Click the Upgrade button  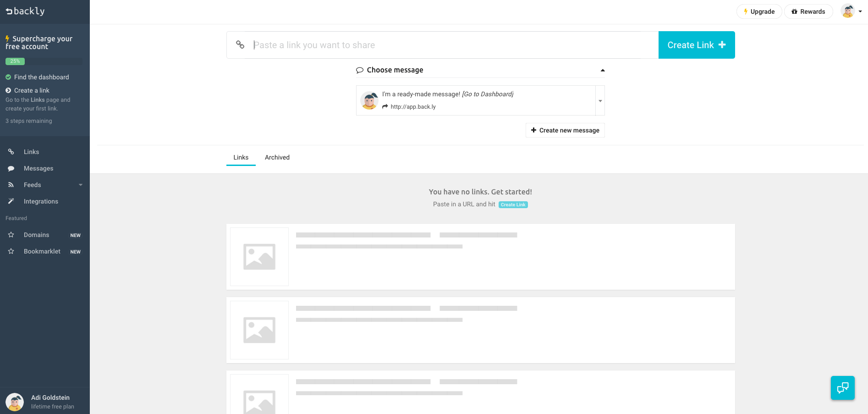click(x=759, y=11)
